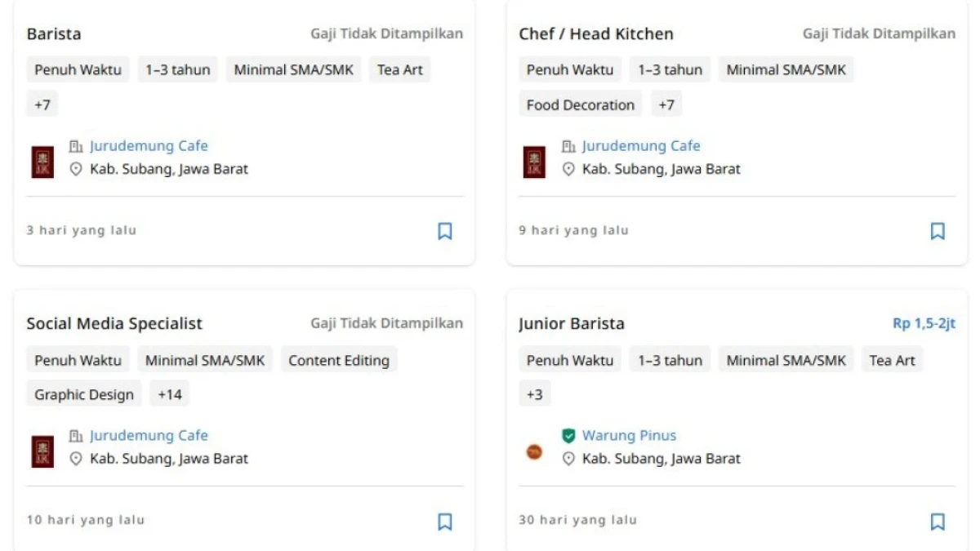Click Kab. Subang location on Social Media card
980x551 pixels.
(x=169, y=459)
